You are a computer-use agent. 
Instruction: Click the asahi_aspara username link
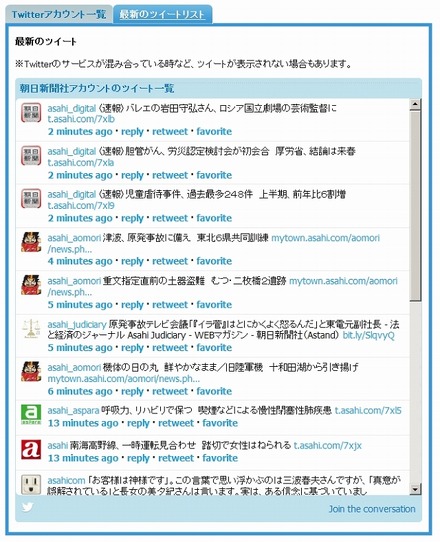[x=73, y=410]
